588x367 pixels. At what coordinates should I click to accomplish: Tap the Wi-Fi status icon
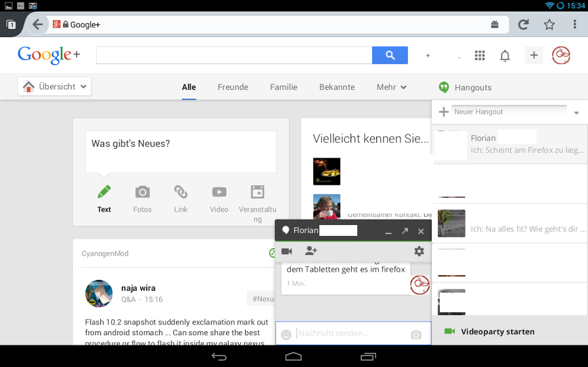tap(549, 5)
